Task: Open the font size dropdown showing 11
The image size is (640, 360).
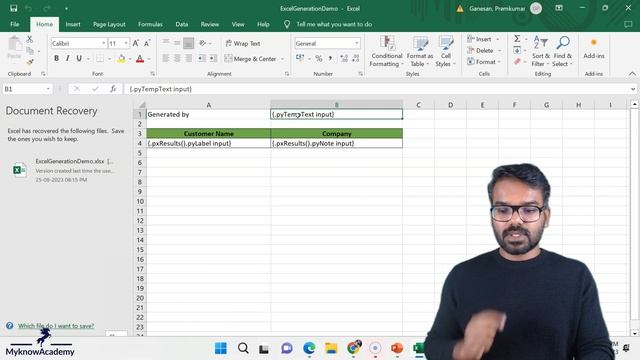Action: [x=126, y=43]
